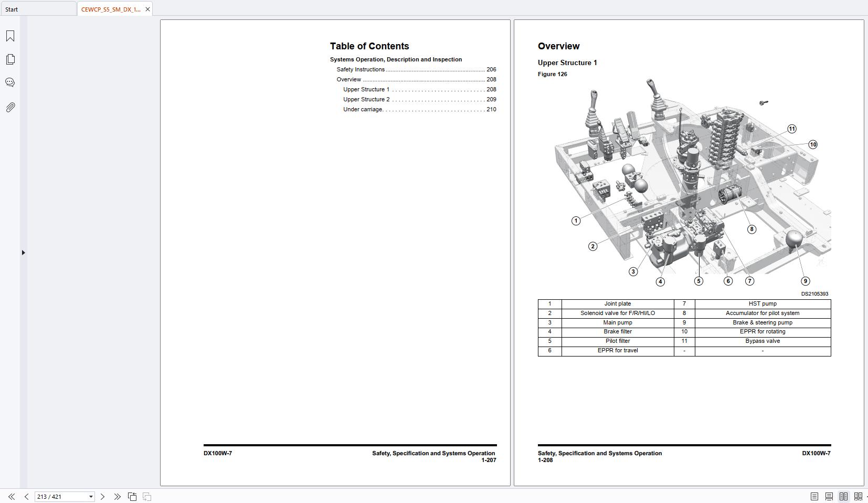Viewport: 868px width, 503px height.
Task: Open the Safety Instructions contents entry
Action: click(416, 69)
